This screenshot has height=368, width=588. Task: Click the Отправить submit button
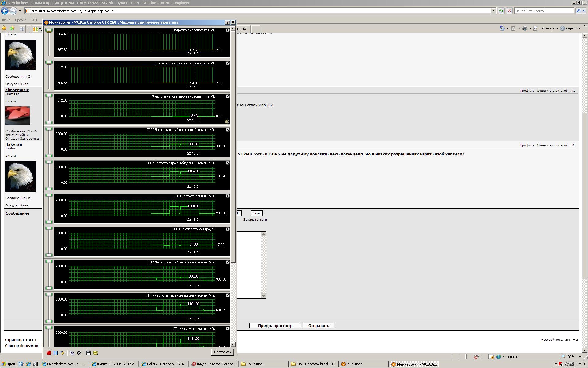(x=318, y=326)
